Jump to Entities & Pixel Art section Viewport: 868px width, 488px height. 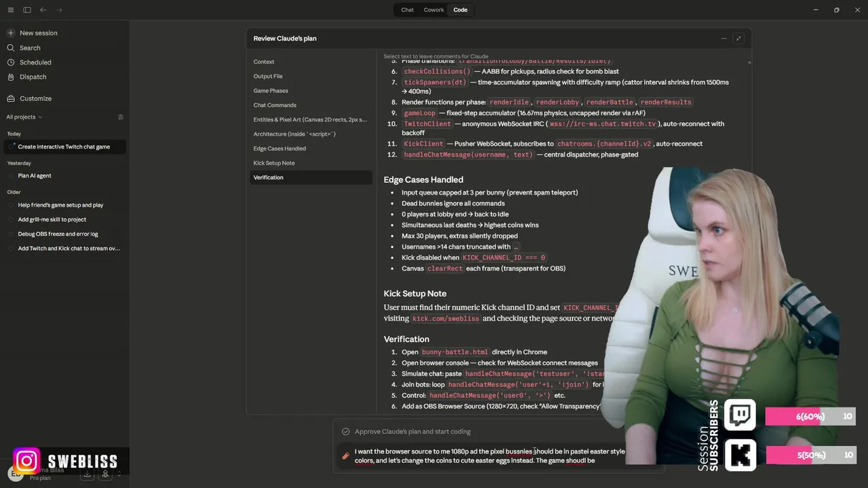click(x=311, y=119)
